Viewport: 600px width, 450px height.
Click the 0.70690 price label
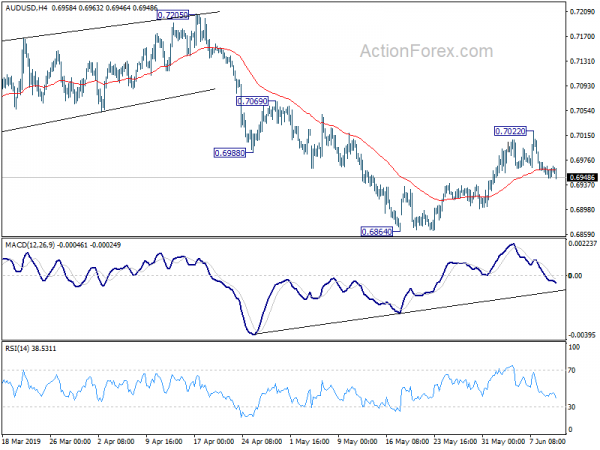pos(253,101)
